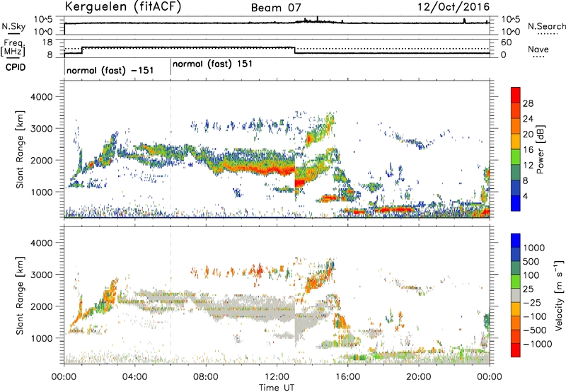Click the "04:00" time tick label

click(x=134, y=377)
